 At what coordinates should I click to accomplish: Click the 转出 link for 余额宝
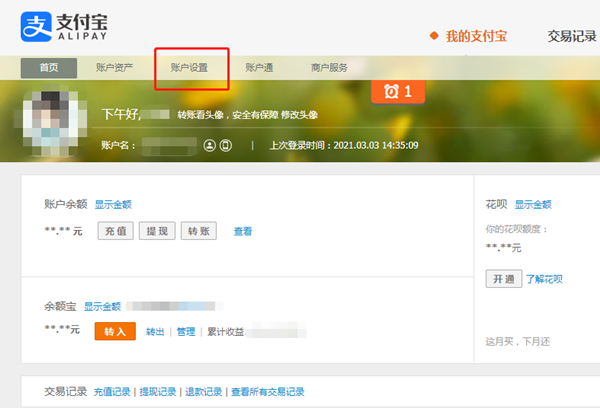click(x=155, y=332)
